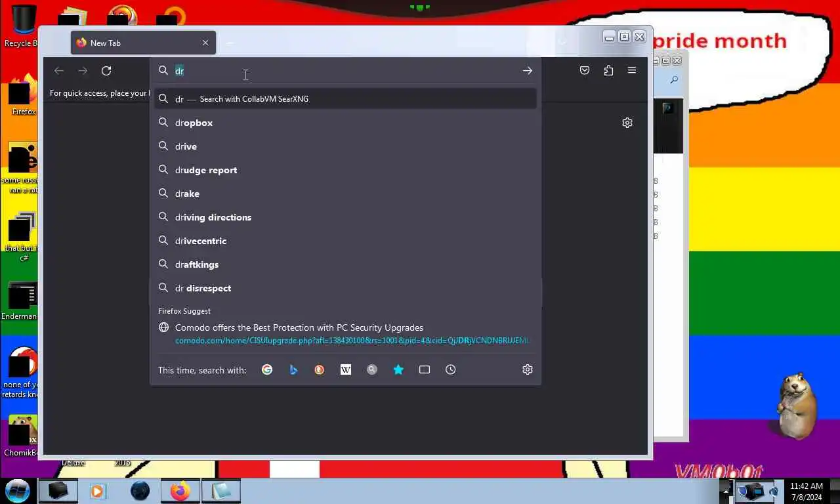Open the Extensions puzzle icon
The width and height of the screenshot is (840, 504).
coord(608,71)
